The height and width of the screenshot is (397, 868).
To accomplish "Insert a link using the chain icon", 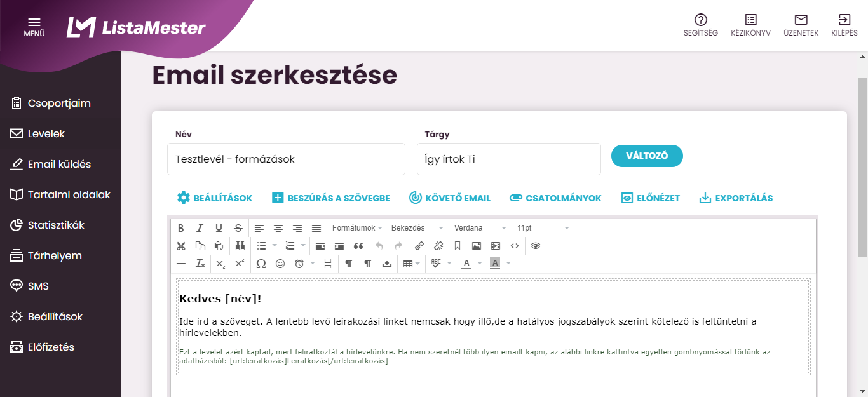I will 419,246.
